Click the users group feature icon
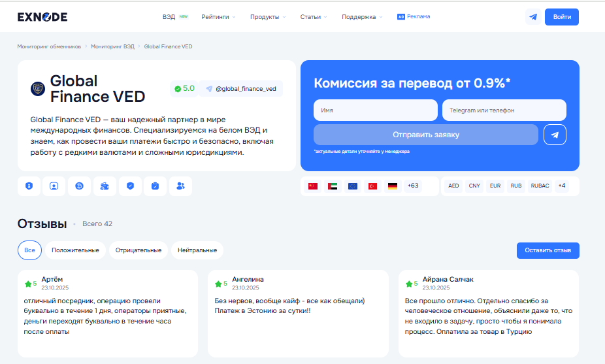 180,186
